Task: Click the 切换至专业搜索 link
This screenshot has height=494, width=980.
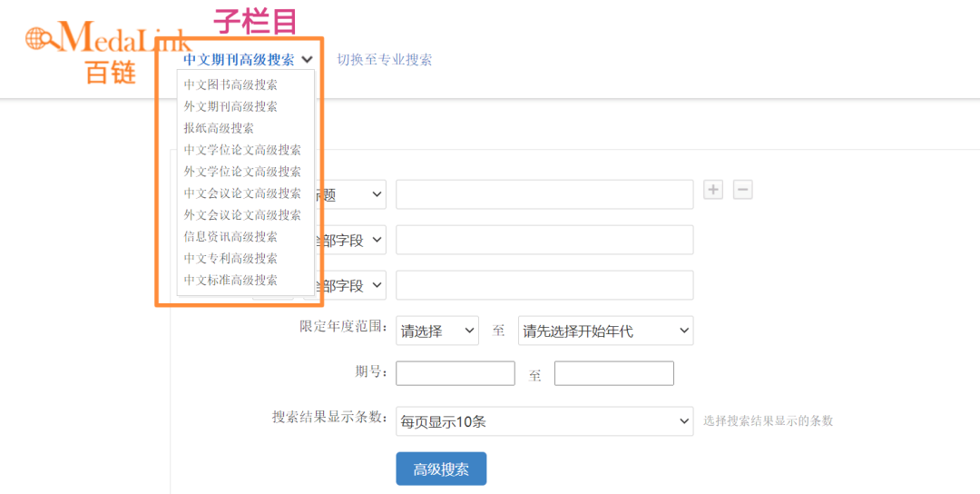Action: (385, 60)
